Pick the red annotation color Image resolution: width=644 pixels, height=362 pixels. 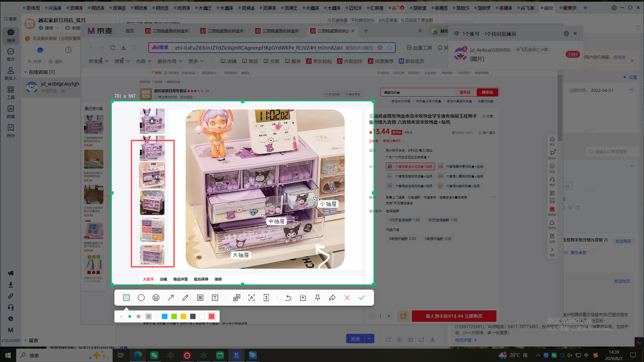[212, 316]
